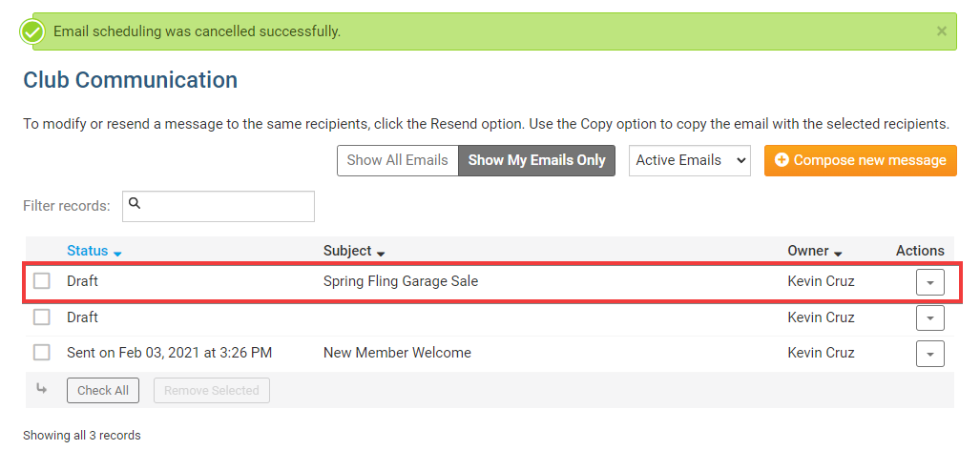The height and width of the screenshot is (450, 980).
Task: Switch to Show All Emails
Action: pos(397,160)
